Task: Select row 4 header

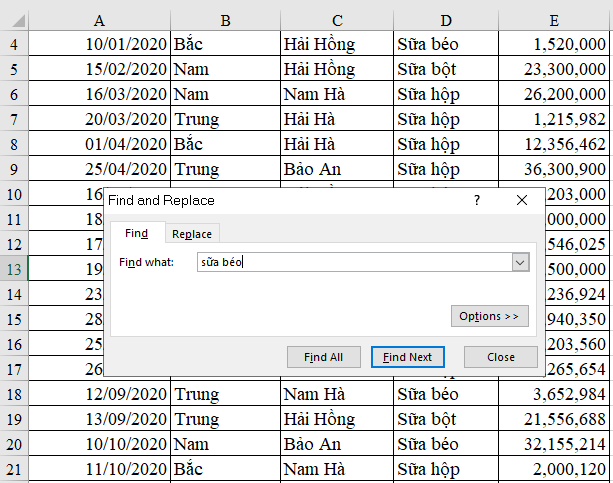Action: click(x=15, y=44)
